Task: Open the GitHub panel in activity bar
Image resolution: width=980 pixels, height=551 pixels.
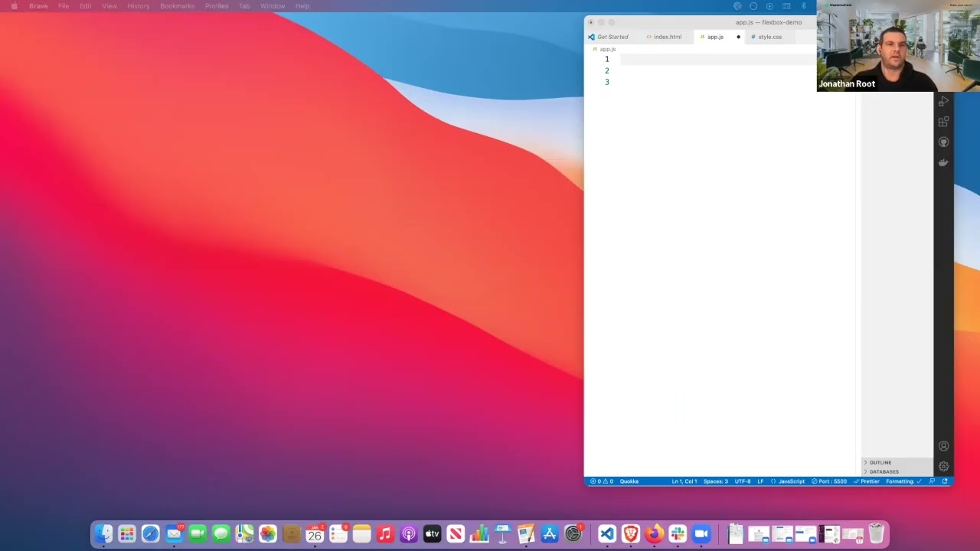Action: point(944,142)
